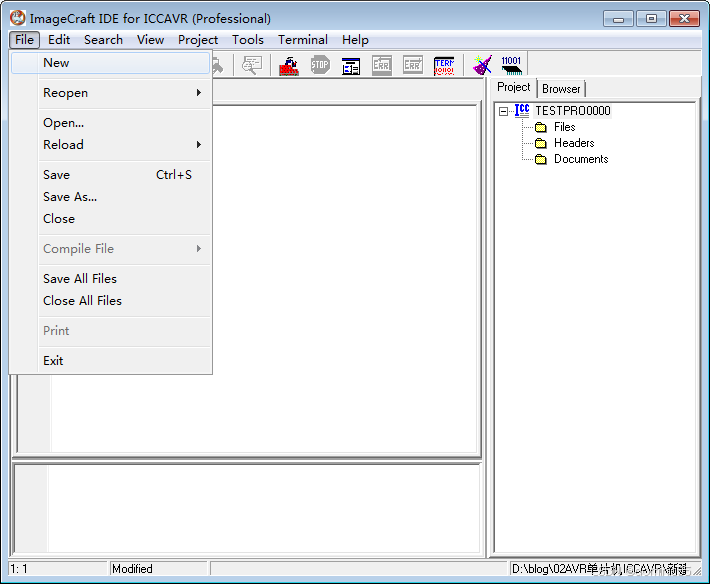Image resolution: width=710 pixels, height=584 pixels.
Task: Click the STOP build icon
Action: (320, 66)
